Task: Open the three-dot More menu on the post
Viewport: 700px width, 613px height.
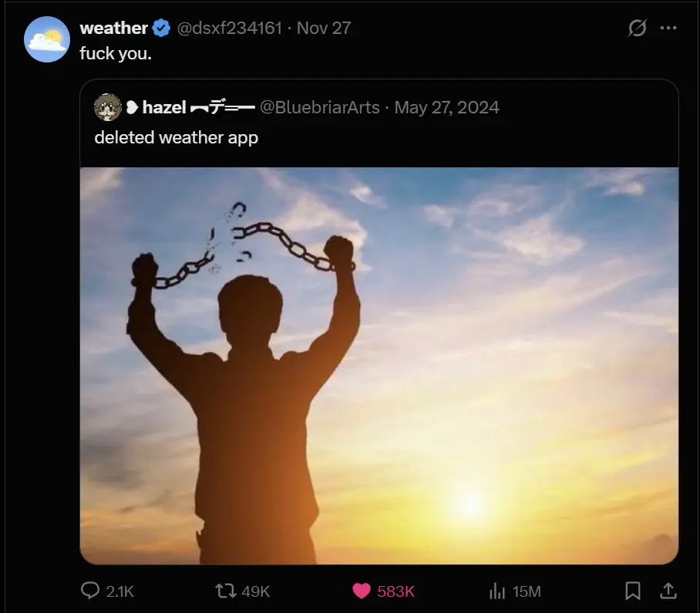Action: point(668,29)
